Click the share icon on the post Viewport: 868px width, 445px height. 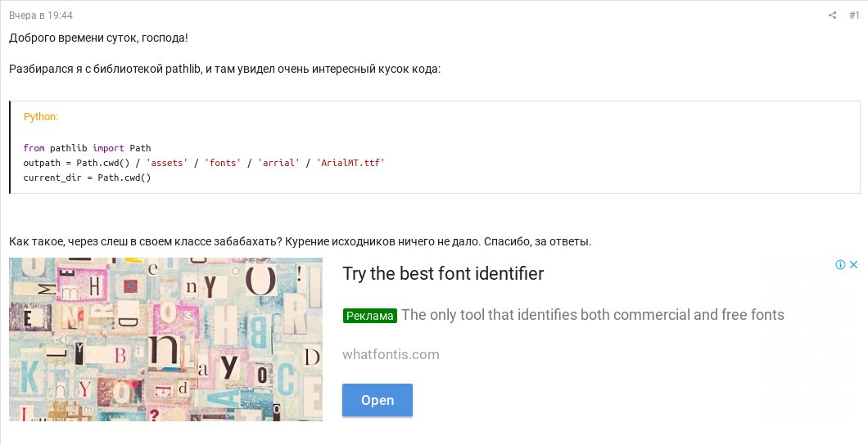(833, 16)
